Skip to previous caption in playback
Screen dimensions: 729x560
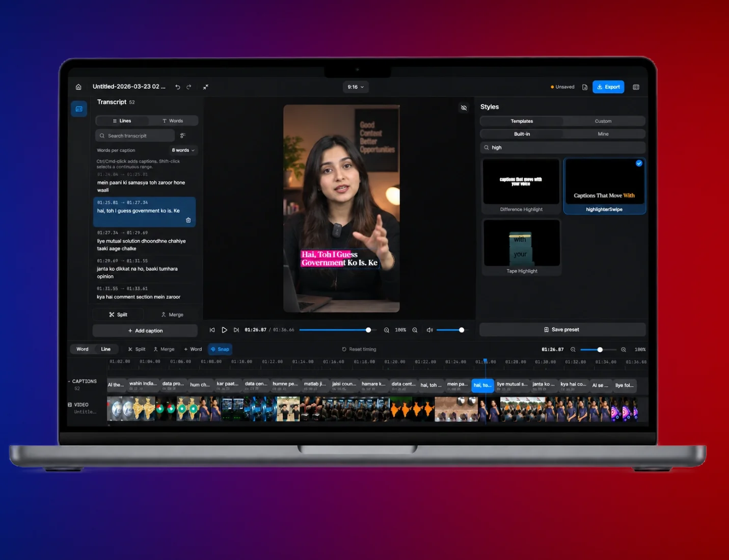click(x=212, y=330)
